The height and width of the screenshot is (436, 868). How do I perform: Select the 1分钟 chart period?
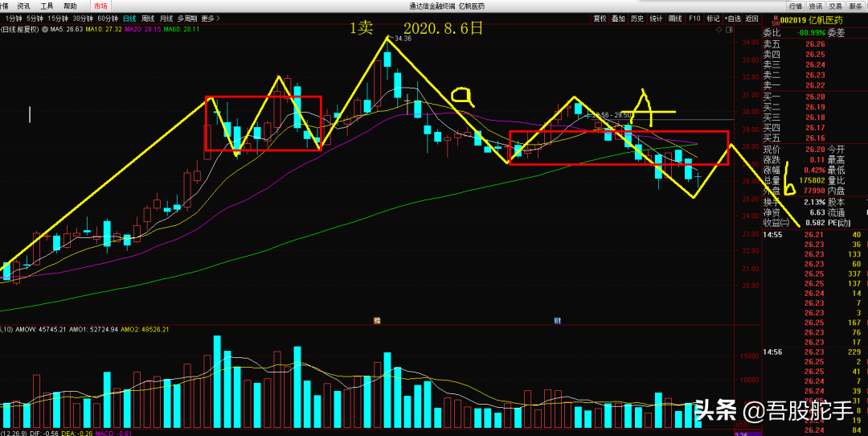(x=14, y=19)
